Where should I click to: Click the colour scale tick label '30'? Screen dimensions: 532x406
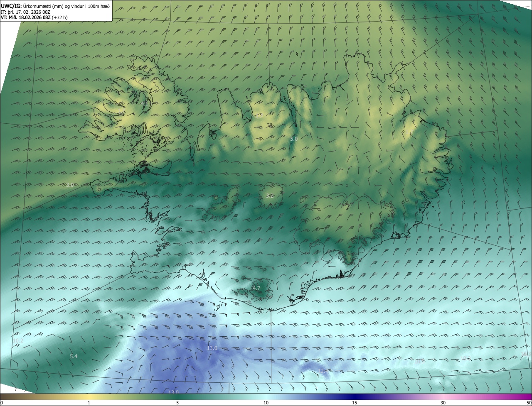pyautogui.click(x=443, y=403)
